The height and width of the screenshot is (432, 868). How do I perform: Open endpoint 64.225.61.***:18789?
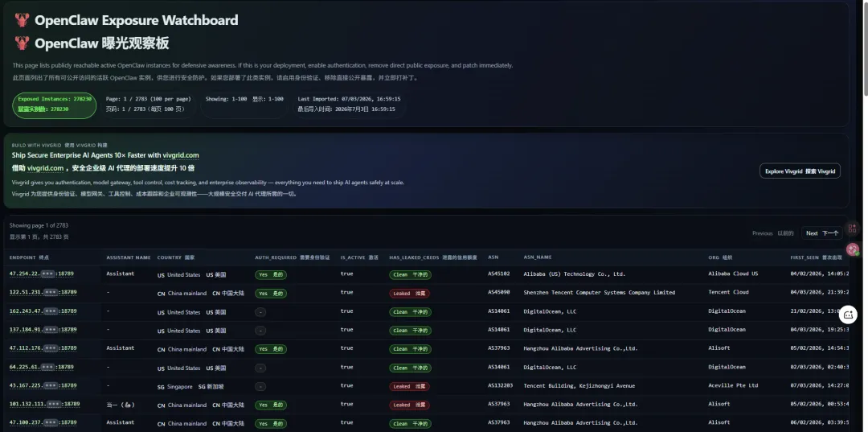click(x=42, y=367)
